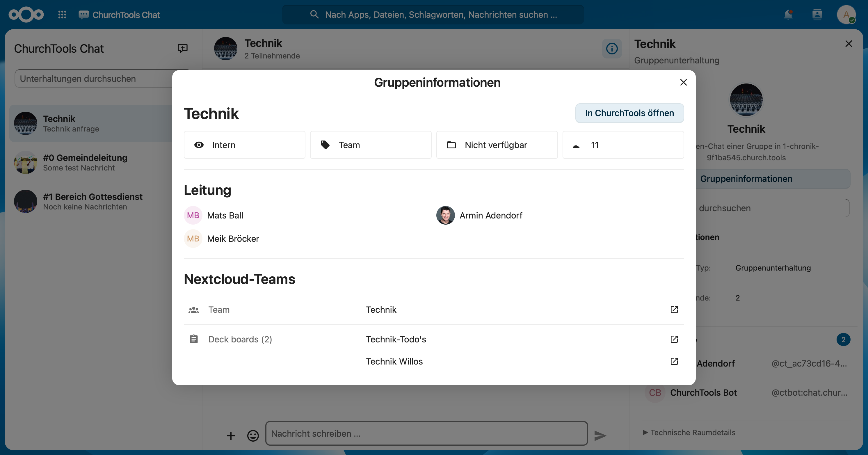Image resolution: width=868 pixels, height=455 pixels.
Task: Toggle the room info (i) button
Action: [612, 49]
